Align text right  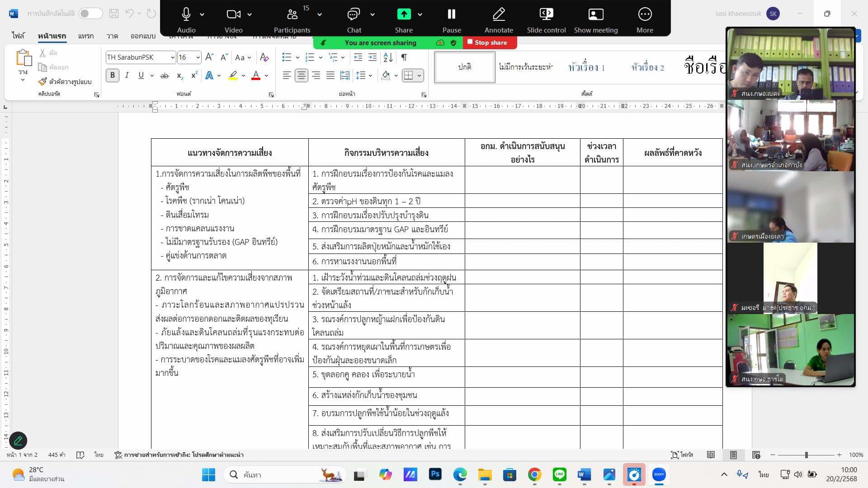point(316,75)
